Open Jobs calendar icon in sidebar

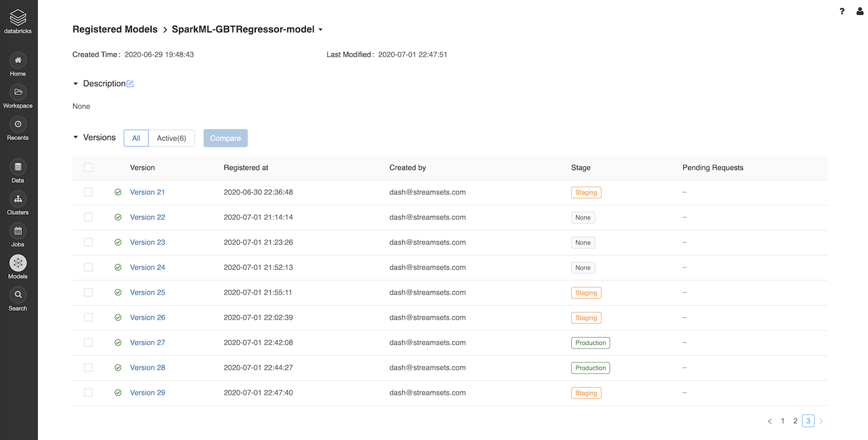pyautogui.click(x=18, y=231)
